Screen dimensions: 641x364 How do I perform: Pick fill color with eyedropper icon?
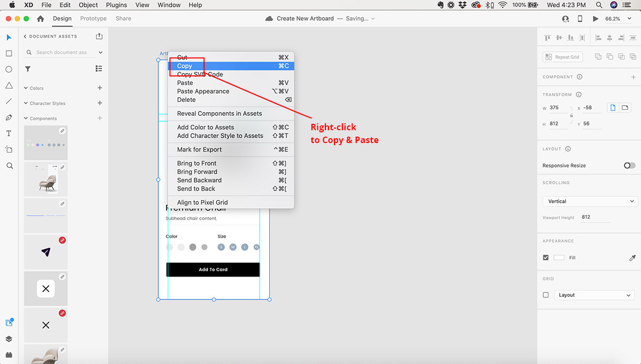pos(632,258)
